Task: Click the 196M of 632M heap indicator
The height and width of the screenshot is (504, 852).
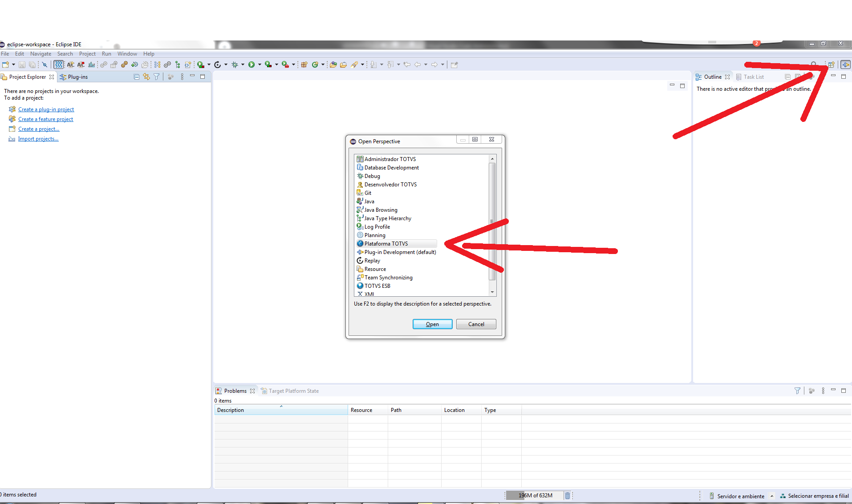Action: pos(536,495)
